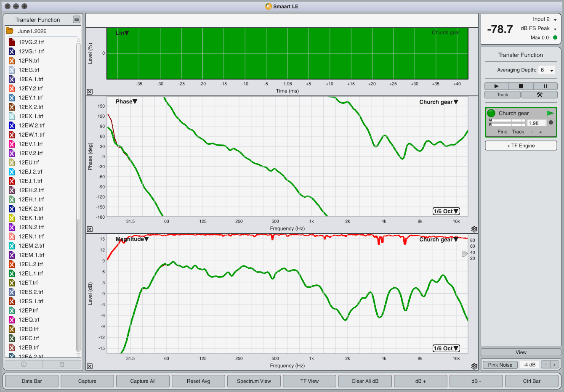The width and height of the screenshot is (564, 392).
Task: Click the 12VG.1.trf trace icon
Action: point(12,51)
